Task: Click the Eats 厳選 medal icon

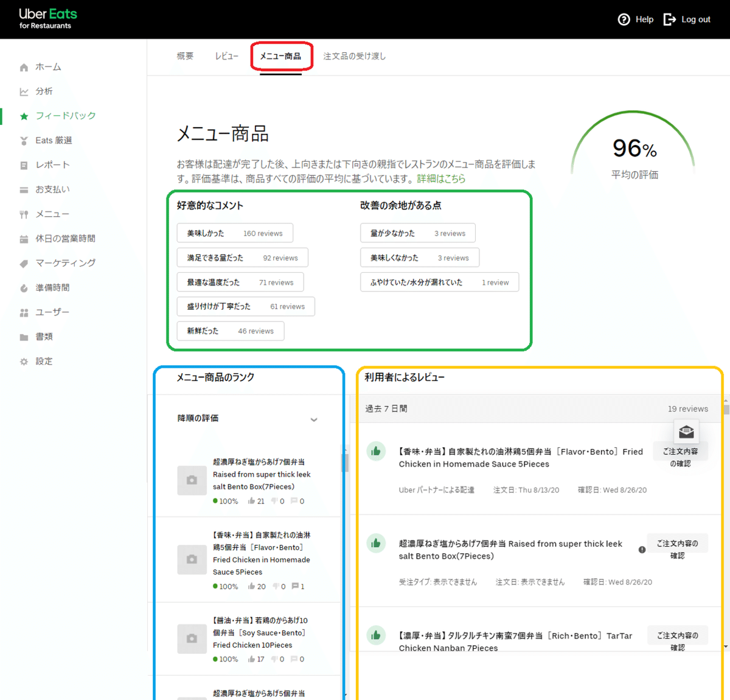Action: coord(24,141)
